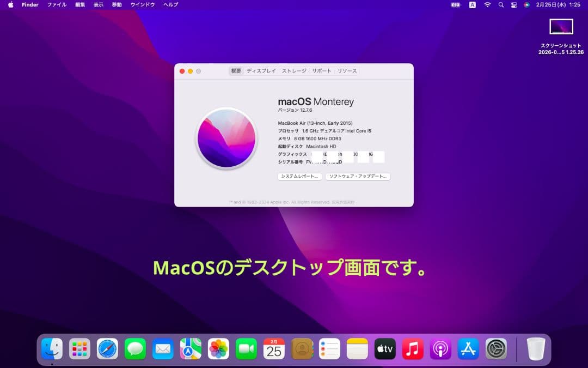
Task: Open Reminders app in the Dock
Action: point(329,348)
